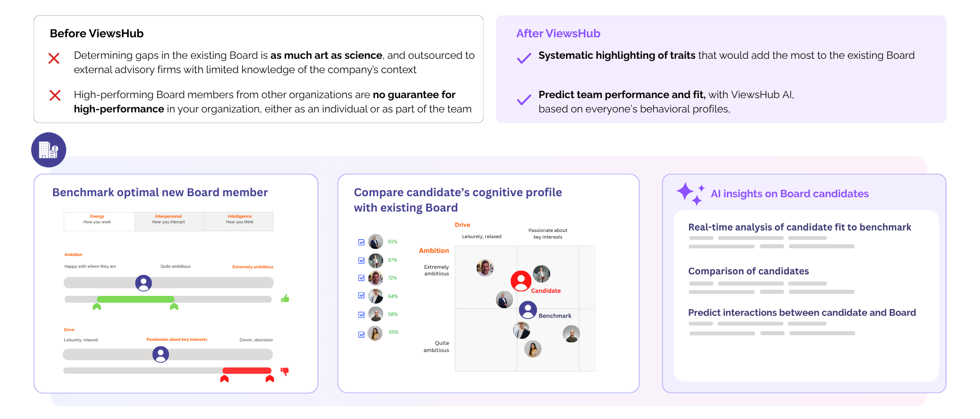This screenshot has width=980, height=419.
Task: Select the Energy "How you work" tab
Action: pyautogui.click(x=97, y=220)
